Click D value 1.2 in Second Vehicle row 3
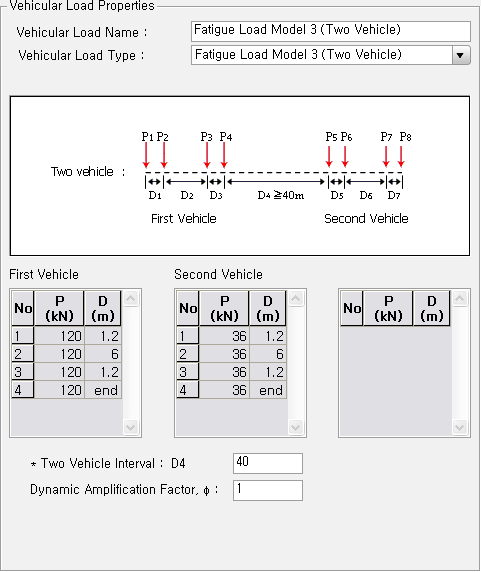481x572 pixels. coord(268,372)
